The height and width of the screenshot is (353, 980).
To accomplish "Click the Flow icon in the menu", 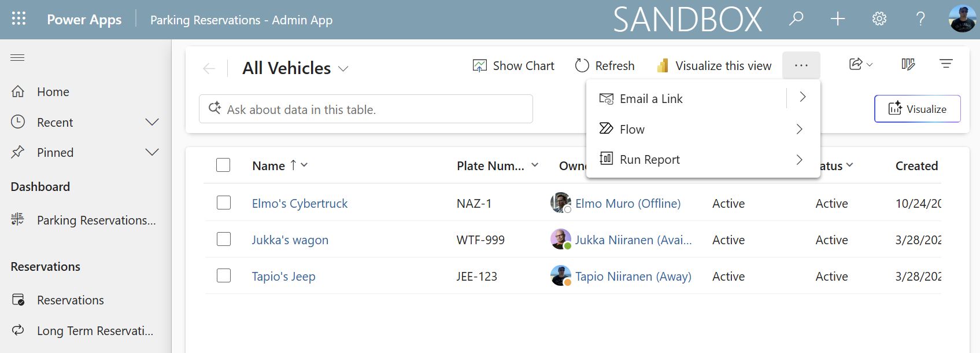I will (606, 128).
